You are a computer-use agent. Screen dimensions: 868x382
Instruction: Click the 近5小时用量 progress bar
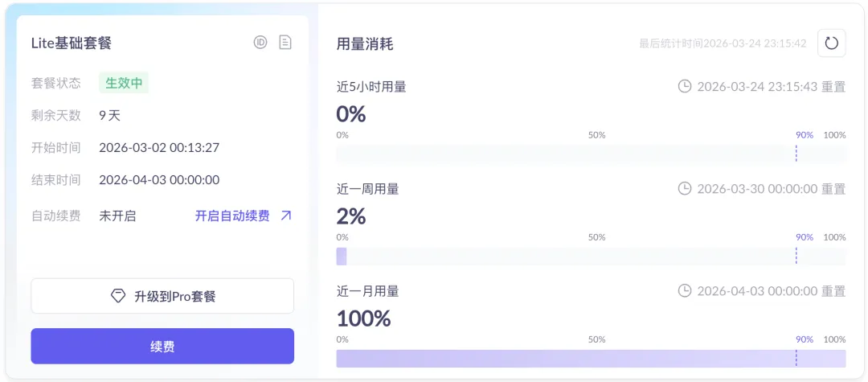coord(591,154)
